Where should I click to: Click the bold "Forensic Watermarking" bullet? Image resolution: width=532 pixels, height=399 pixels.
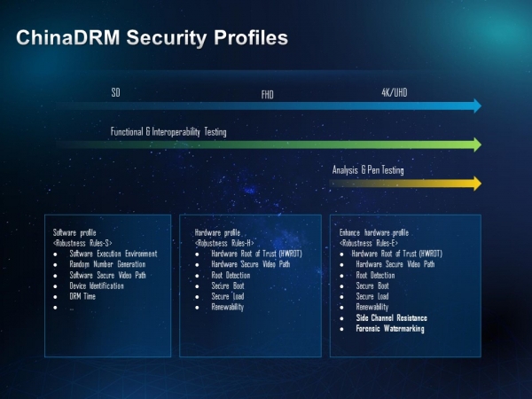tap(390, 328)
